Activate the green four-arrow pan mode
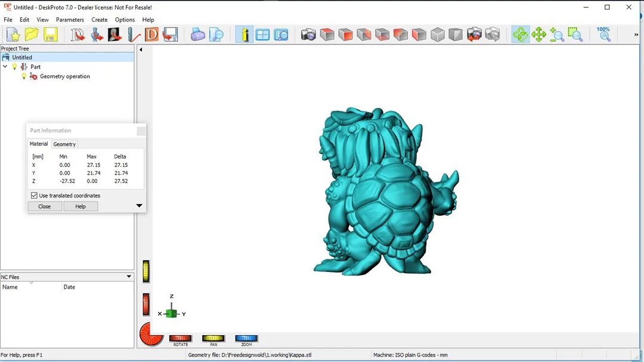Viewport: 644px width, 362px height. click(x=538, y=35)
